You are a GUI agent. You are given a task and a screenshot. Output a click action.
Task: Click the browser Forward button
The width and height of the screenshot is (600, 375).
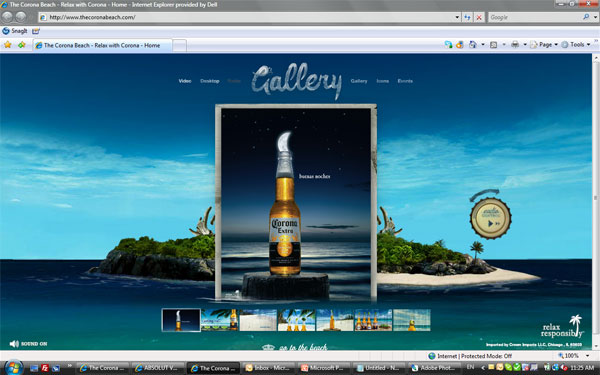(x=21, y=16)
